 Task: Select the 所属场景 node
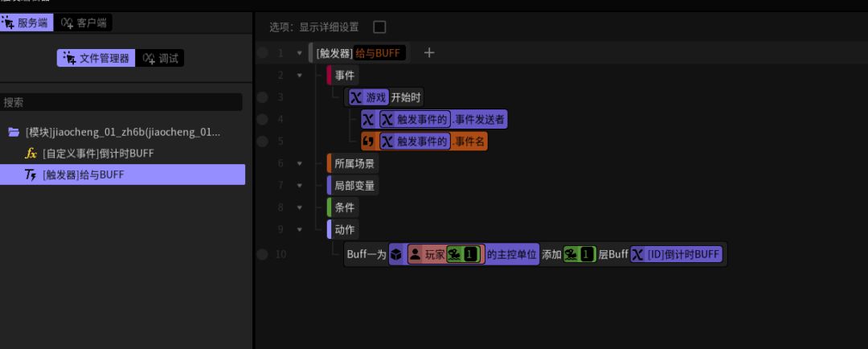[x=353, y=163]
